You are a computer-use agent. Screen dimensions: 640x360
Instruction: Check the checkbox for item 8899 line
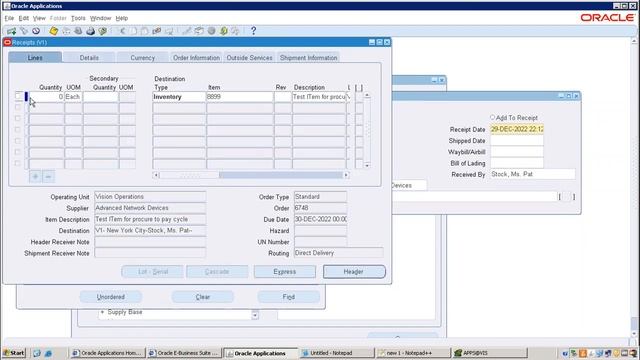(x=18, y=96)
